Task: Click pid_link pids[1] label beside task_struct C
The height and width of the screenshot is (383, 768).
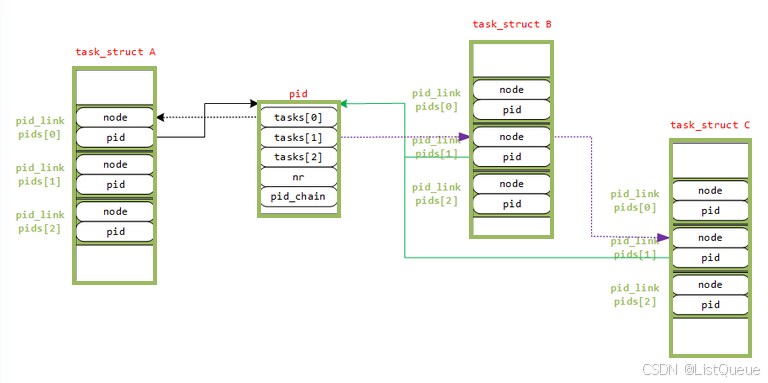Action: (635, 248)
